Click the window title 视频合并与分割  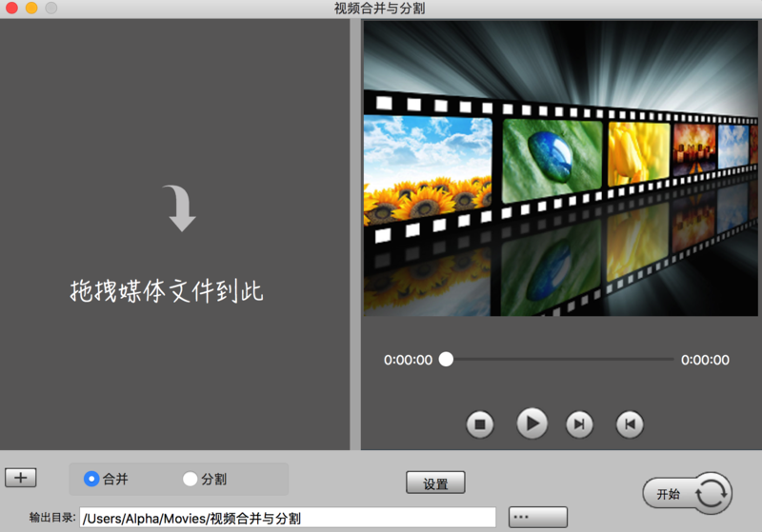(x=379, y=9)
